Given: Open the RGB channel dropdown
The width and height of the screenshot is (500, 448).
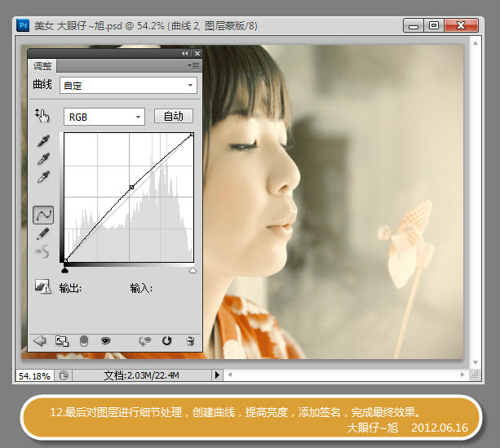Looking at the screenshot, I should [104, 117].
